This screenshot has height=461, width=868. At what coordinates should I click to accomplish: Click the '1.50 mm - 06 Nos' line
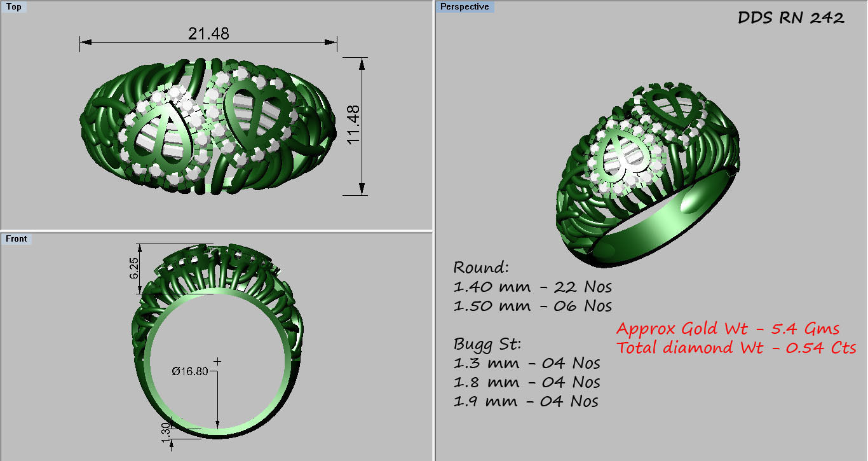(532, 306)
